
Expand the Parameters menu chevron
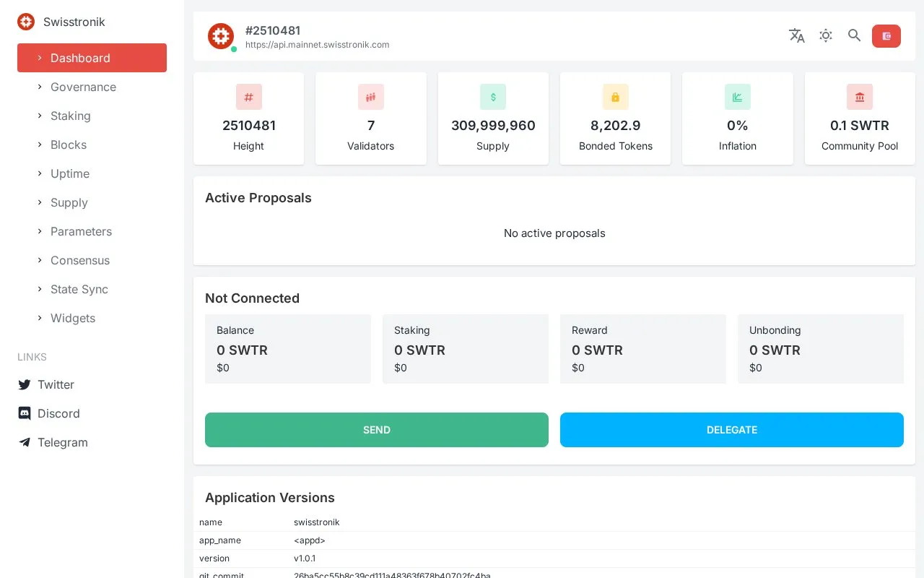(40, 231)
